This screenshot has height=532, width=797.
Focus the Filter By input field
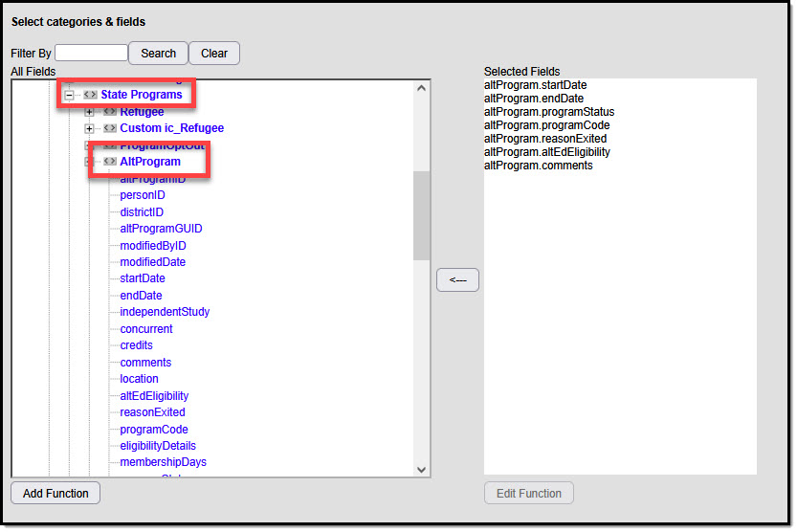(91, 53)
